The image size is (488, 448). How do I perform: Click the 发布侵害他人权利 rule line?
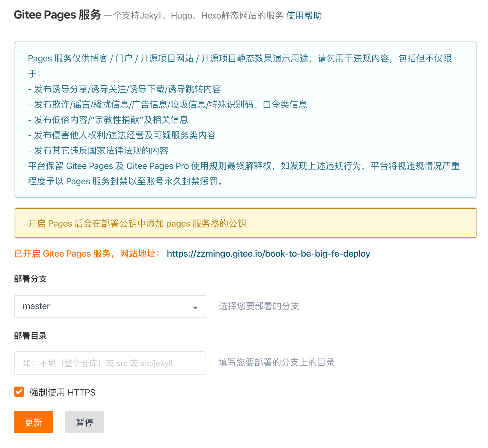click(x=122, y=135)
